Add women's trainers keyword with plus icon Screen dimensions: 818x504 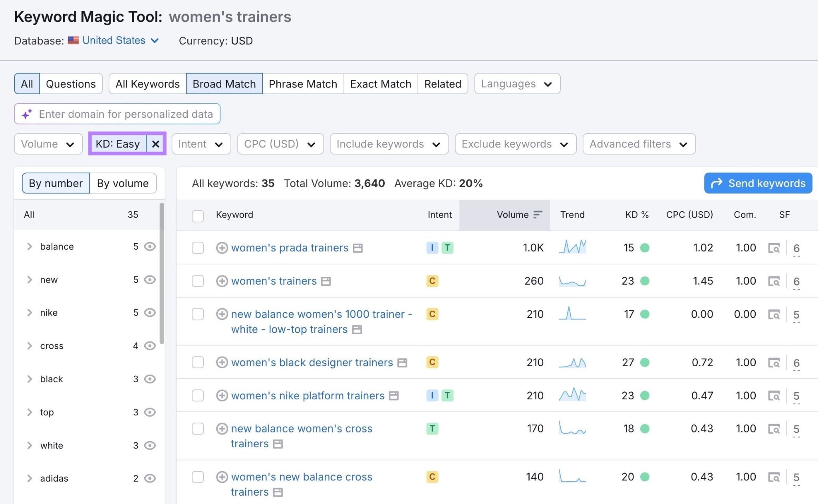222,281
